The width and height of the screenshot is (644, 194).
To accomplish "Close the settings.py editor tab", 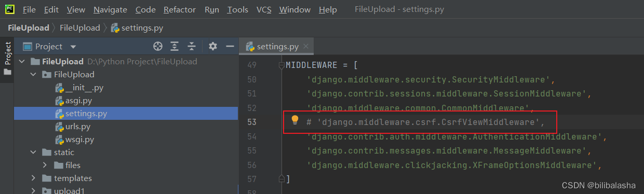I will 306,47.
